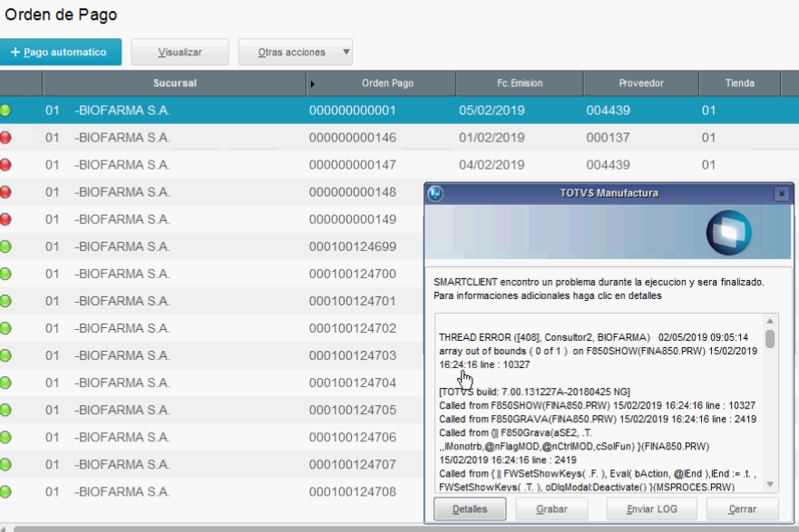The image size is (799, 532).
Task: Click the horizontal scrollbar left arrow
Action: point(4,528)
